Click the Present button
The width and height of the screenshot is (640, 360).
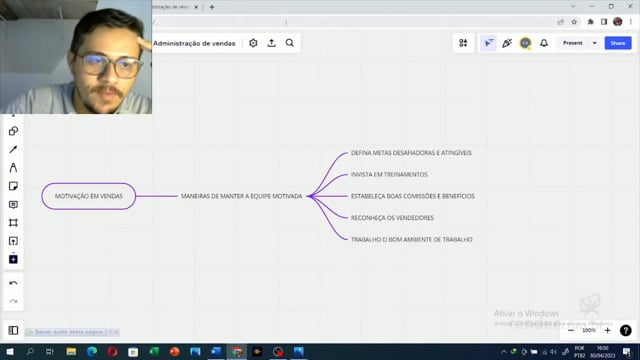(x=573, y=43)
